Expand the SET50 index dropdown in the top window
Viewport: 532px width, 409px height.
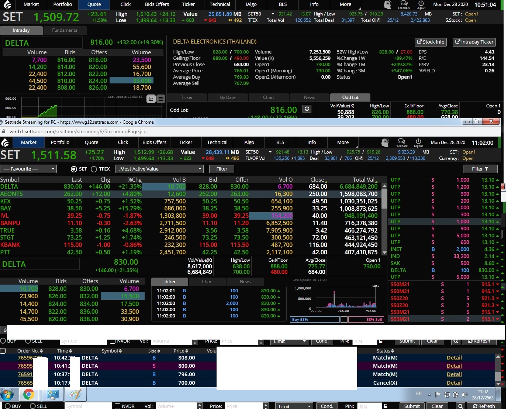tap(273, 14)
